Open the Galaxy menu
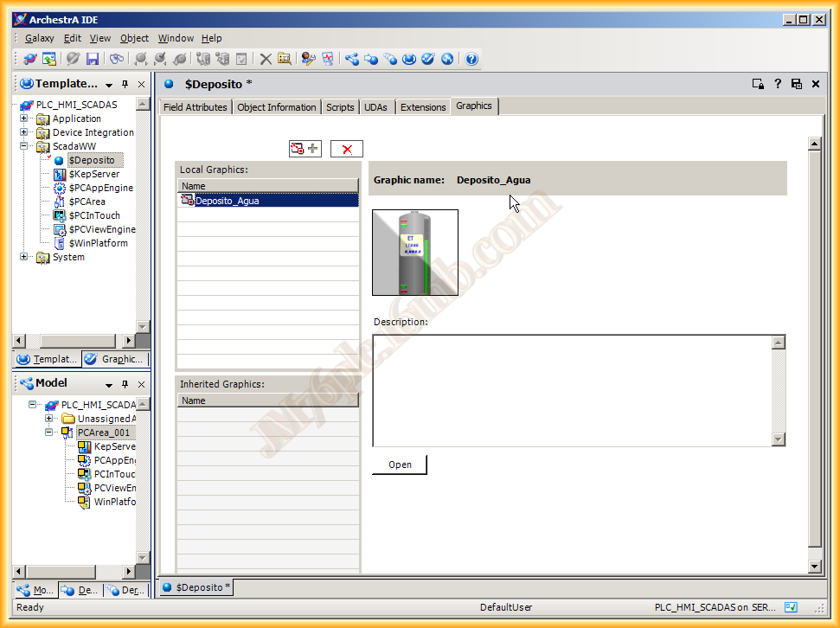This screenshot has width=840, height=628. (x=39, y=38)
